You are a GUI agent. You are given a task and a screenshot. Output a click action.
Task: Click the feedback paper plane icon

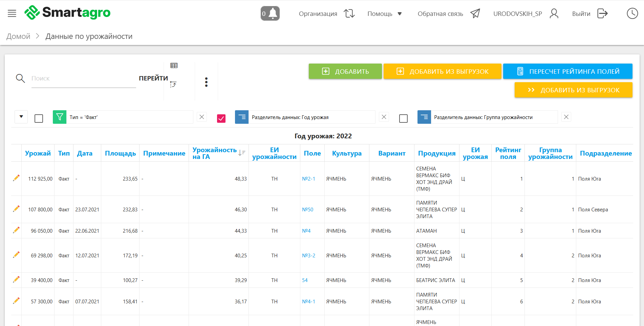[x=475, y=14]
